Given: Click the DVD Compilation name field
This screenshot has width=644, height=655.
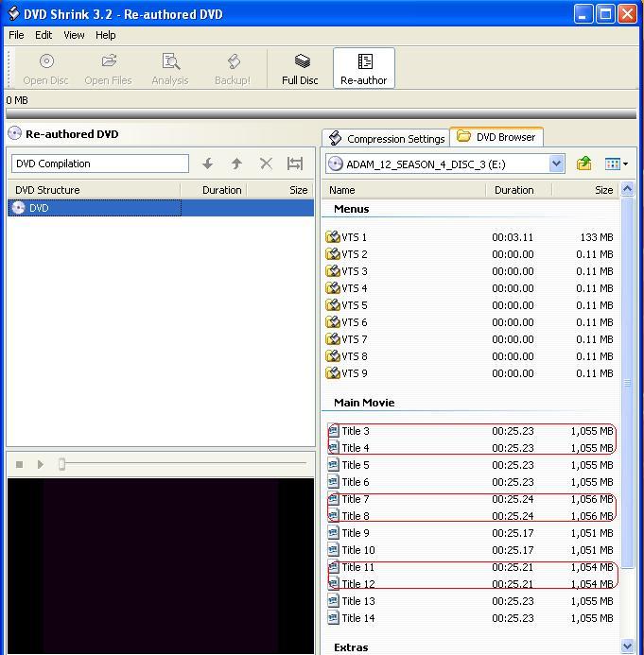Looking at the screenshot, I should (100, 164).
